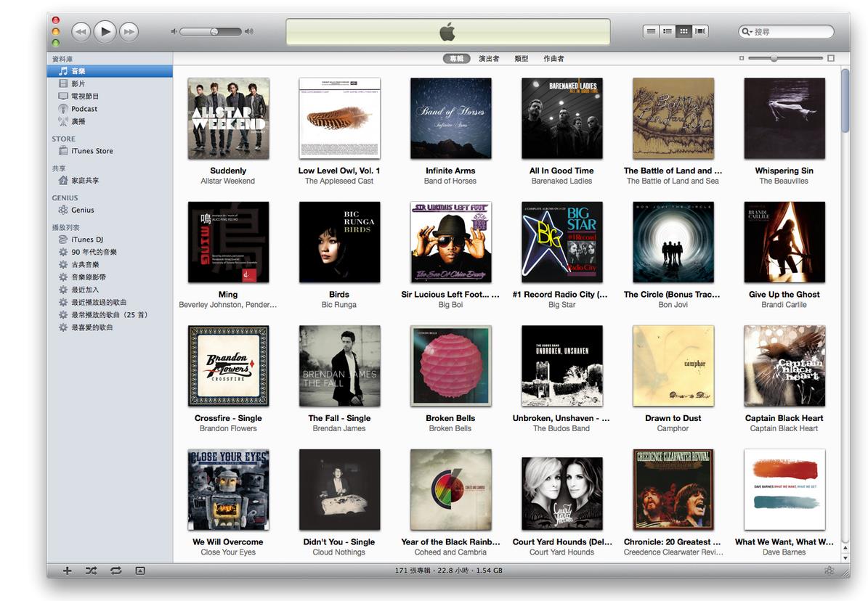
Task: Select the 作曲者 tab
Action: (553, 59)
